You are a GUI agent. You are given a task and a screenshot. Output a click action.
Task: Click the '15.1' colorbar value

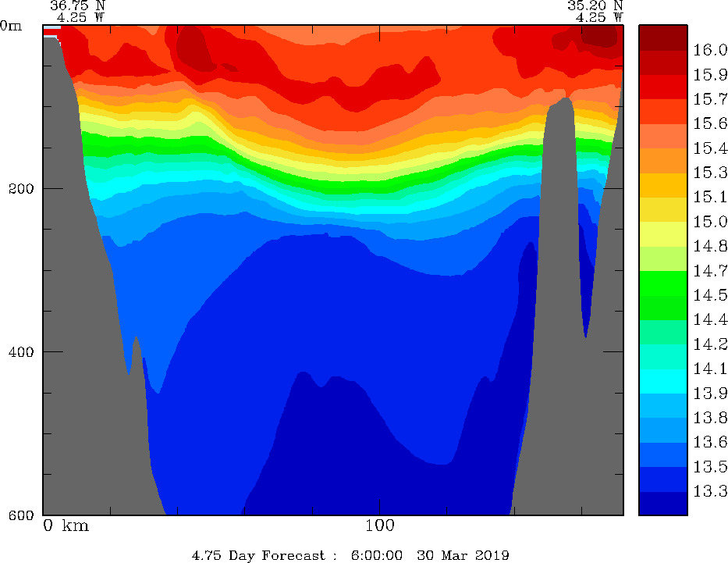710,198
